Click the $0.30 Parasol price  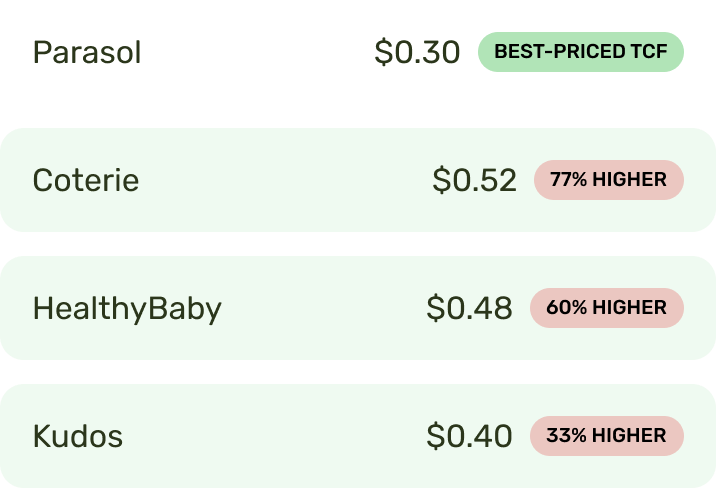pos(417,52)
